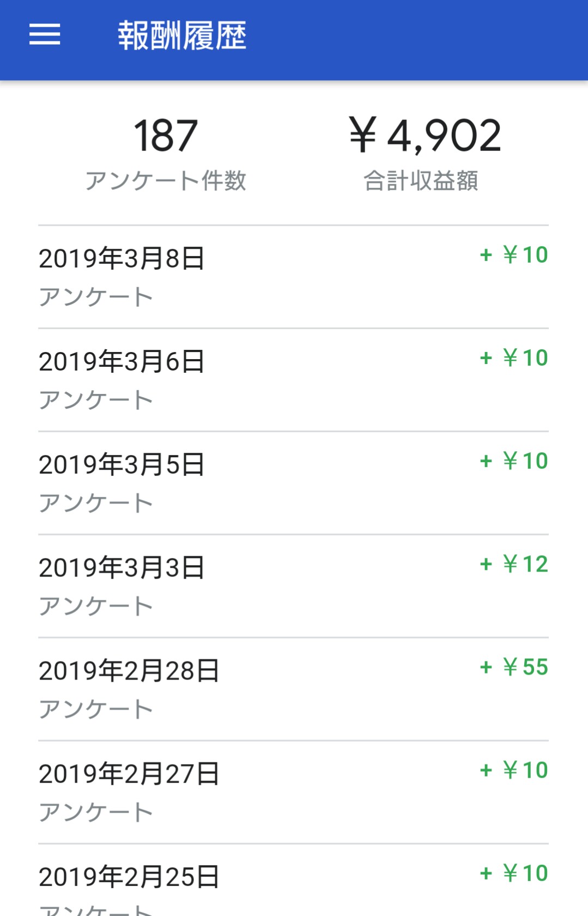
Task: Tap the 187 survey count number
Action: coord(166,136)
